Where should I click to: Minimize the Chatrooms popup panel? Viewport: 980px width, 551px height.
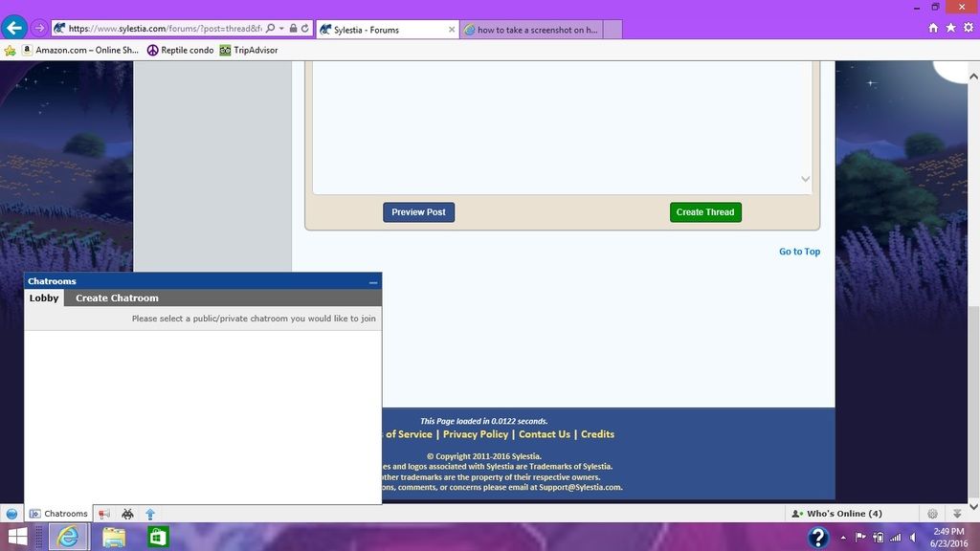pos(373,282)
